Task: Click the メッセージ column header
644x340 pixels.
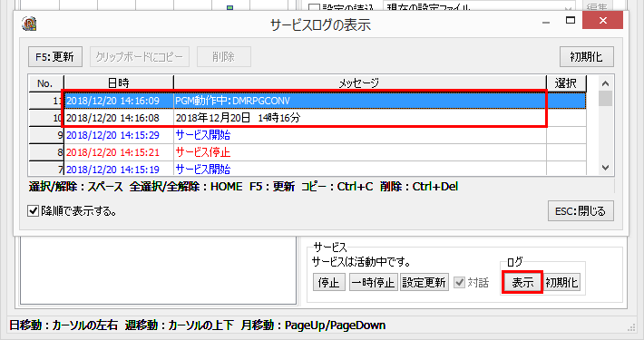Action: pyautogui.click(x=360, y=83)
